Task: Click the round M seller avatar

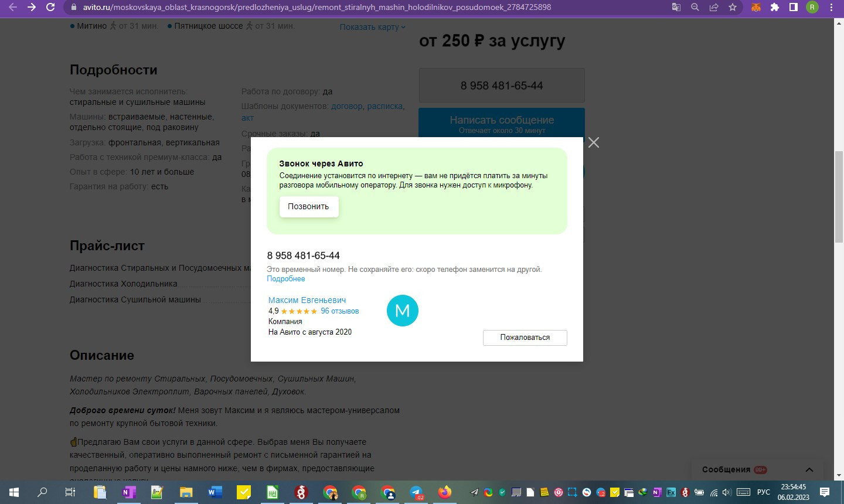Action: (x=403, y=311)
